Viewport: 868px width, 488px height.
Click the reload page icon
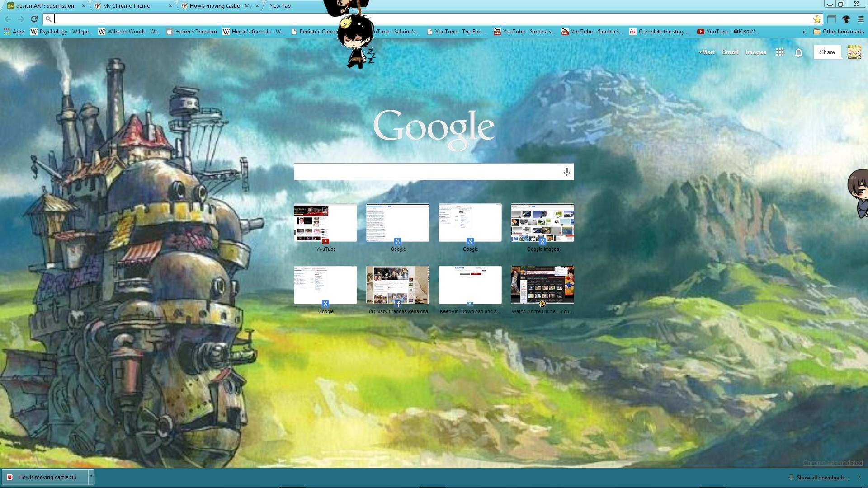pos(34,19)
